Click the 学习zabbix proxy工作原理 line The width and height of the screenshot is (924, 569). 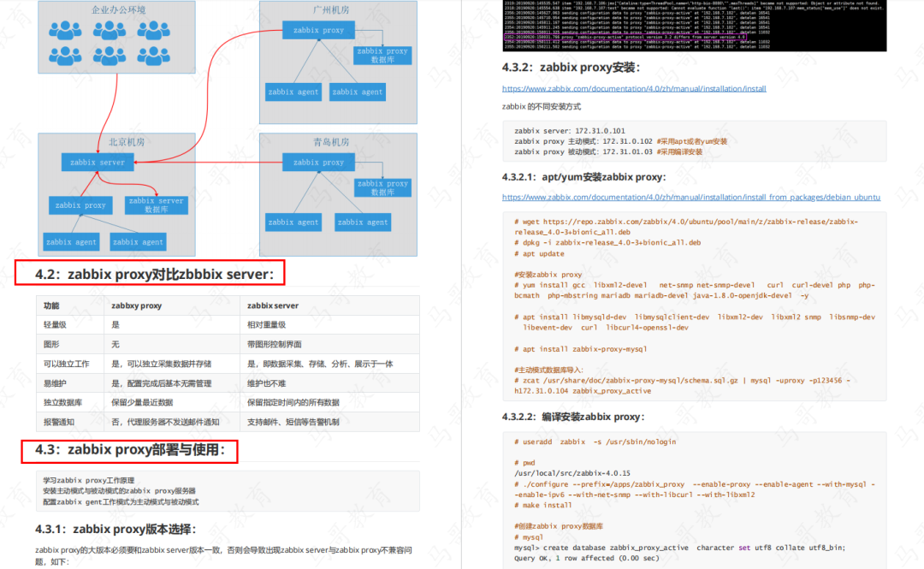pyautogui.click(x=88, y=481)
